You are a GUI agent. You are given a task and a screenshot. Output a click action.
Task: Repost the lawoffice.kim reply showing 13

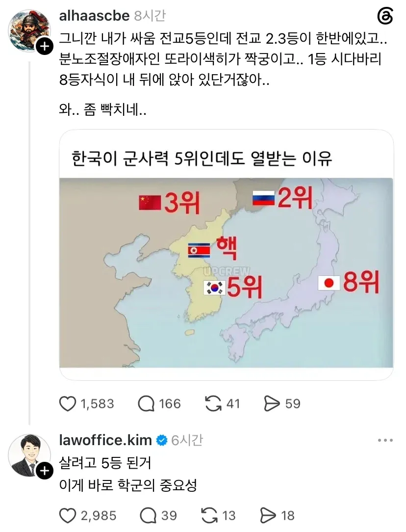(209, 516)
